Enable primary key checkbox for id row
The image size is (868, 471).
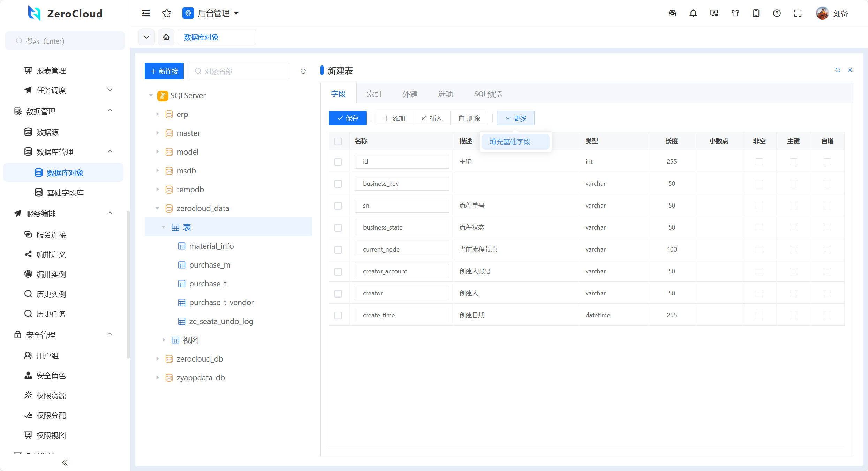pos(793,162)
